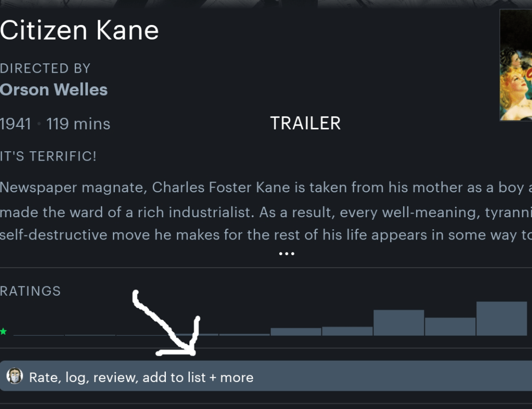Select the fifth bar from right in histogram
This screenshot has width=532, height=409.
[296, 332]
